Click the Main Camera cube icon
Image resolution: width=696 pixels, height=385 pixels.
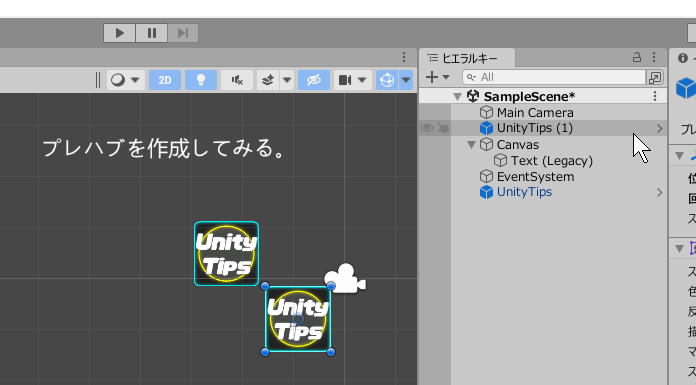pos(486,112)
